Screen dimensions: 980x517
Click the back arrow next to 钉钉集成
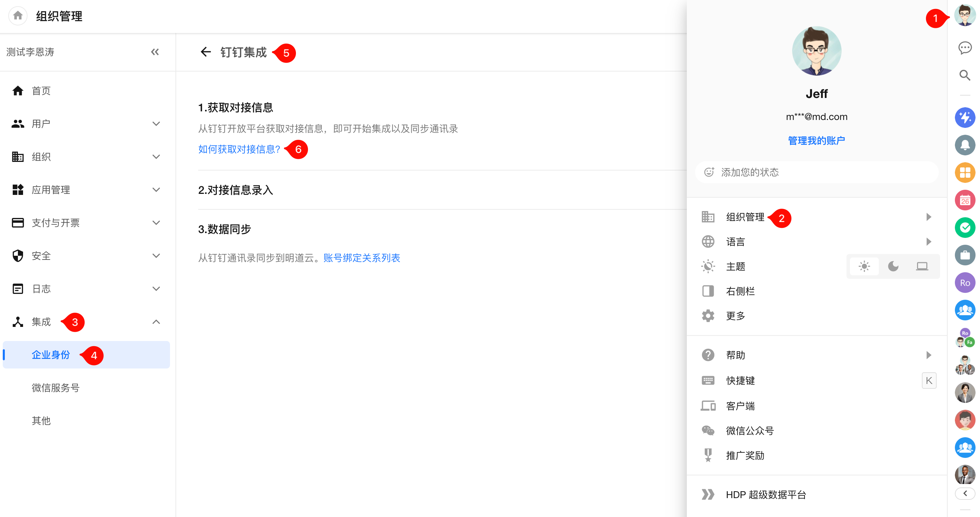tap(205, 52)
